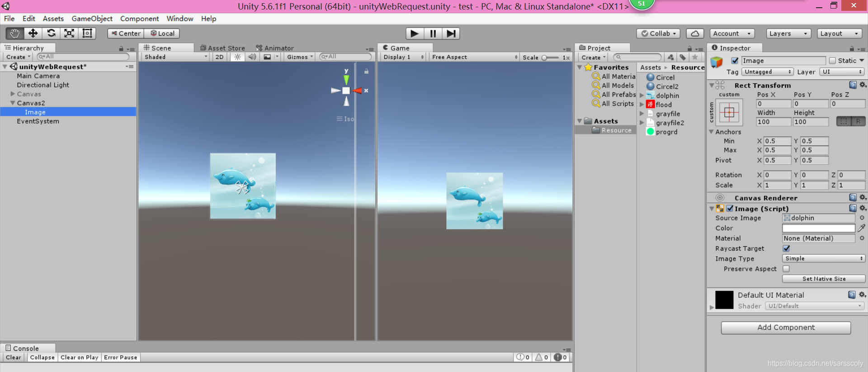Click Set Native Size button
The width and height of the screenshot is (868, 372).
coord(824,279)
